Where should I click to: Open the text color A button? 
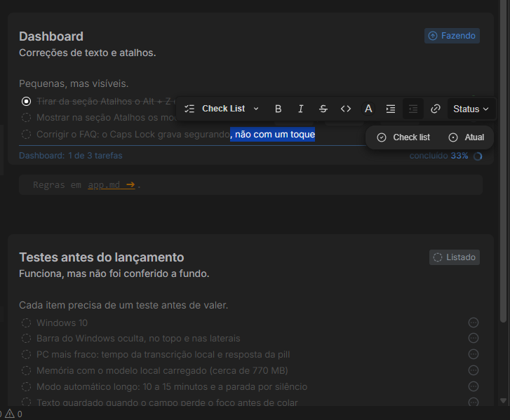pyautogui.click(x=368, y=109)
